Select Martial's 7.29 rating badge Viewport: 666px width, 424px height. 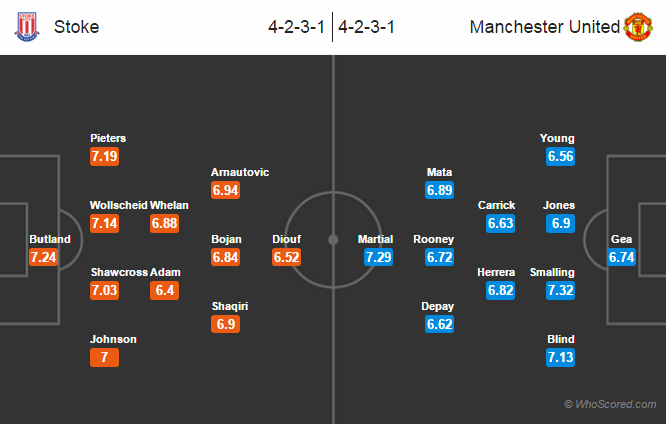pos(378,257)
